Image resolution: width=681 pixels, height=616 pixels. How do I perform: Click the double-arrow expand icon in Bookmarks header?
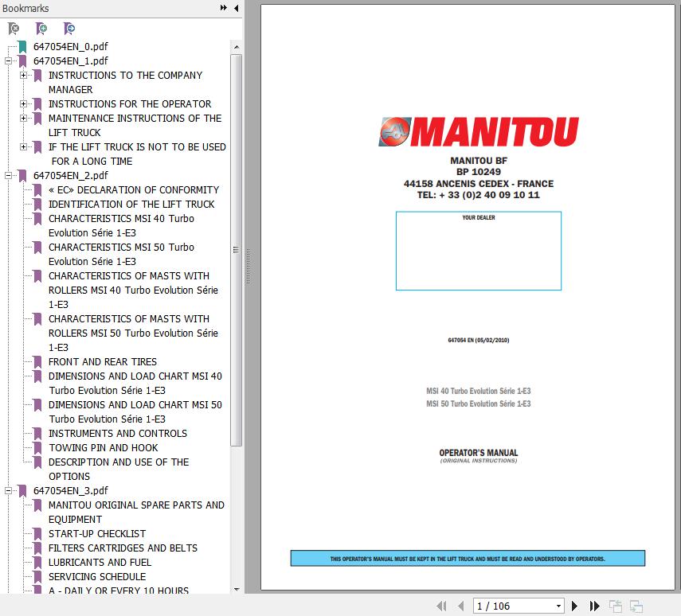point(223,8)
